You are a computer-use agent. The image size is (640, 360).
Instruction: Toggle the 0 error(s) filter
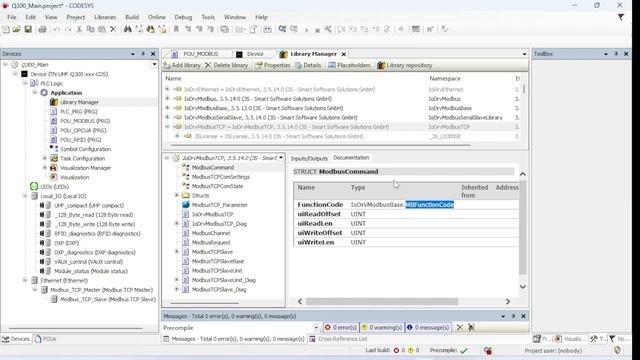(x=340, y=327)
